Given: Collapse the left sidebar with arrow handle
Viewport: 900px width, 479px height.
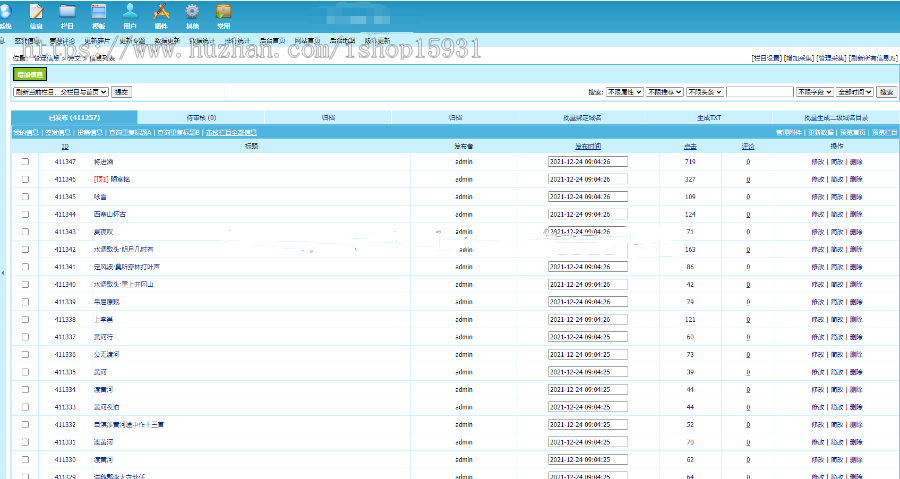Looking at the screenshot, I should click(x=2, y=273).
